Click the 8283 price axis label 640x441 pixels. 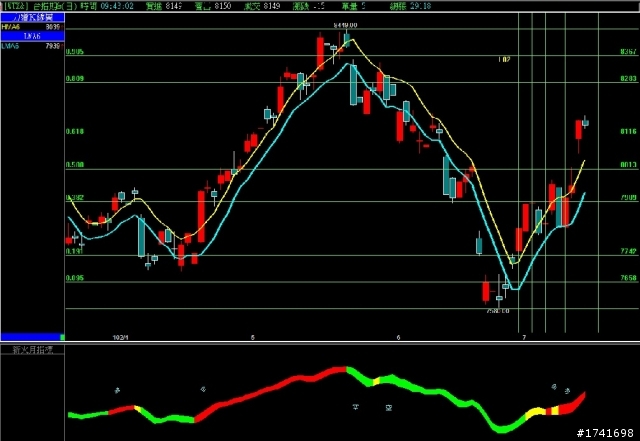(628, 78)
